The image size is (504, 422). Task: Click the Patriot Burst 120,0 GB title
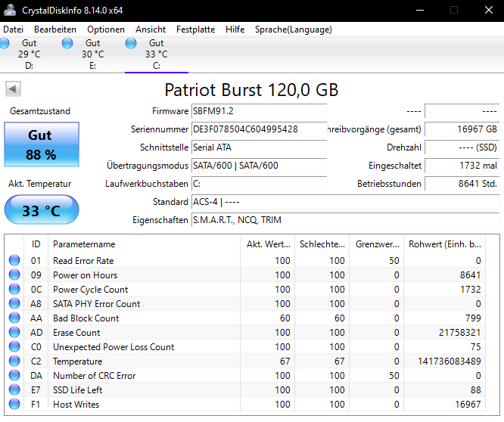tap(251, 90)
